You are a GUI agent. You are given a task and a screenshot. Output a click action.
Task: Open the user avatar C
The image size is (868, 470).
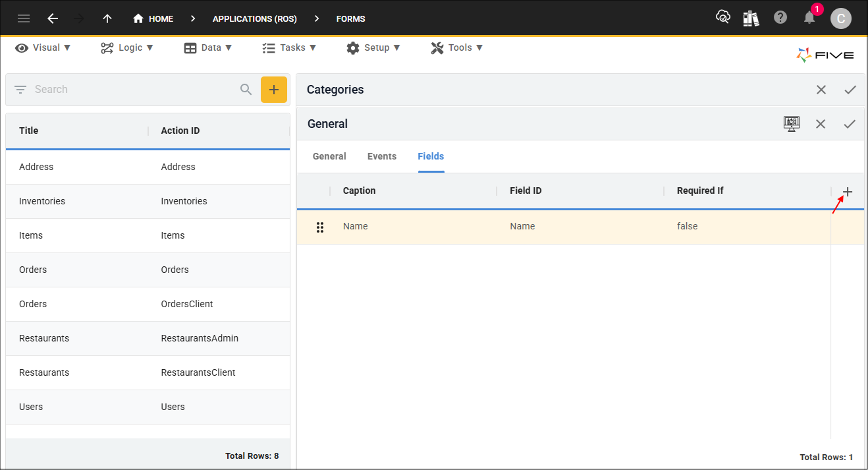[x=840, y=18]
